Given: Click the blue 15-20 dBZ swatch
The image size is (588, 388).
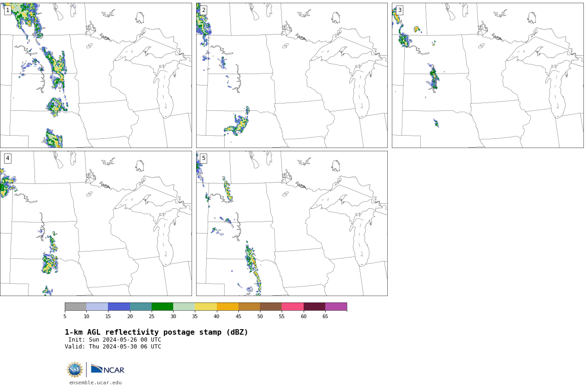Looking at the screenshot, I should tap(119, 307).
